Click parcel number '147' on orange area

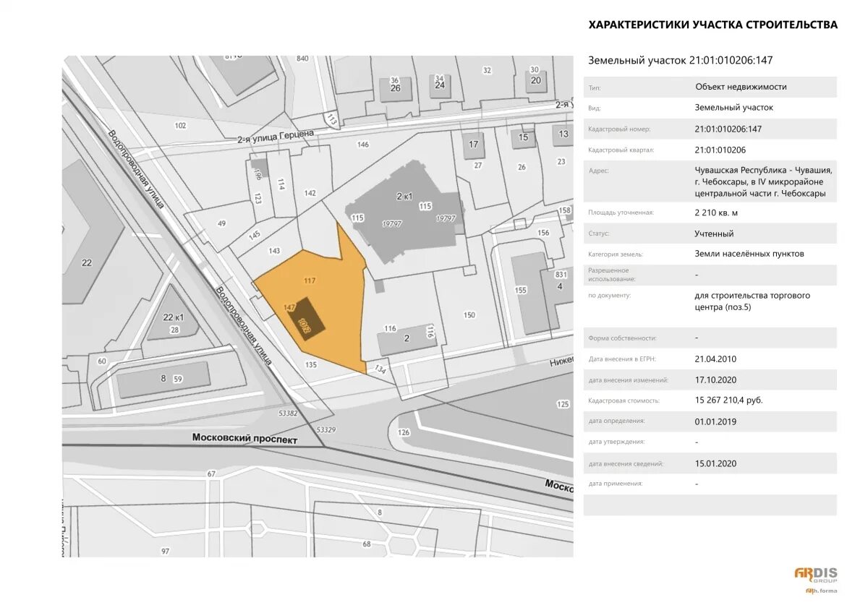(290, 308)
